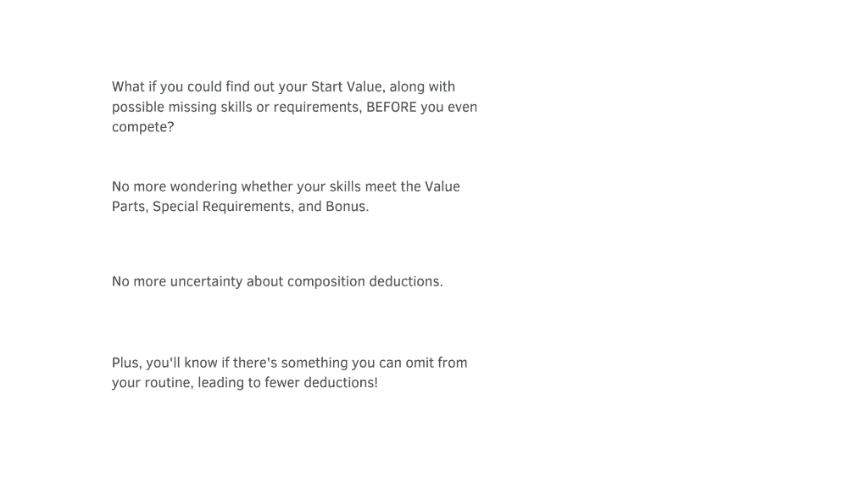The image size is (868, 488).
Task: Click the capitalized word "BEFORE"
Action: click(392, 107)
